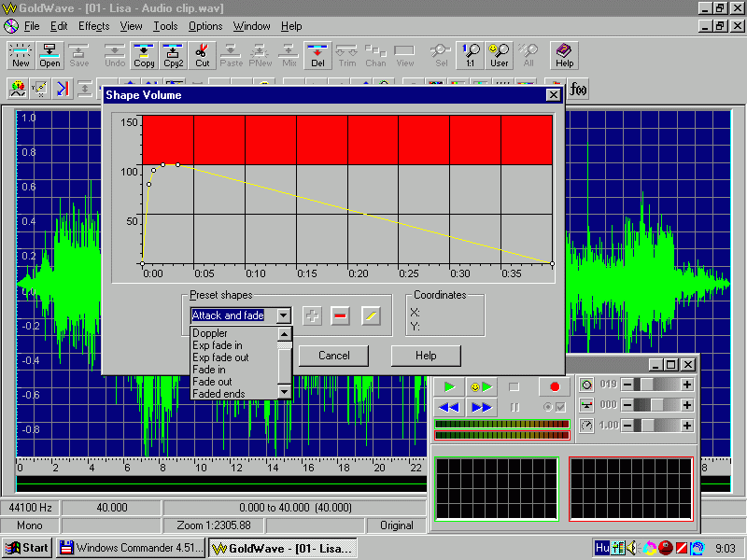Click the preset list scroll up arrow
Viewport: 747px width, 560px height.
[x=285, y=334]
